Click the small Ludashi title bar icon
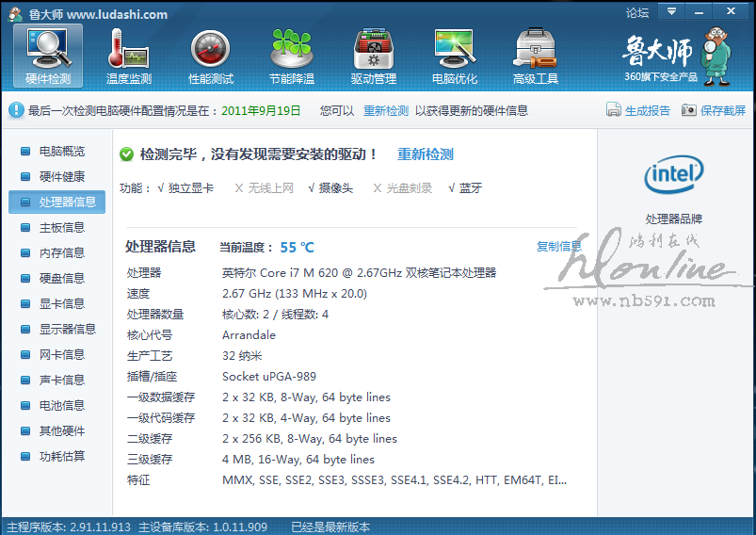The height and width of the screenshot is (535, 756). point(15,14)
